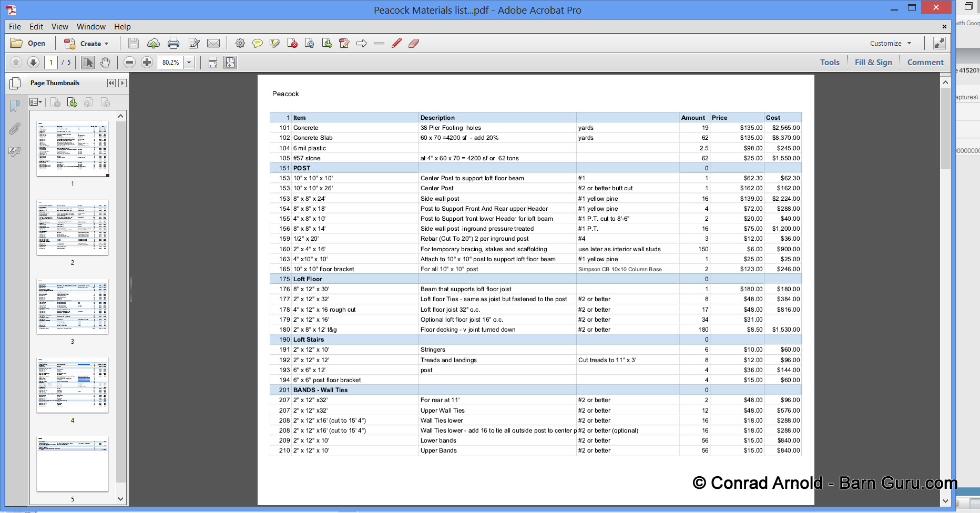Click the Print icon in the toolbar
This screenshot has width=980, height=513.
(173, 44)
